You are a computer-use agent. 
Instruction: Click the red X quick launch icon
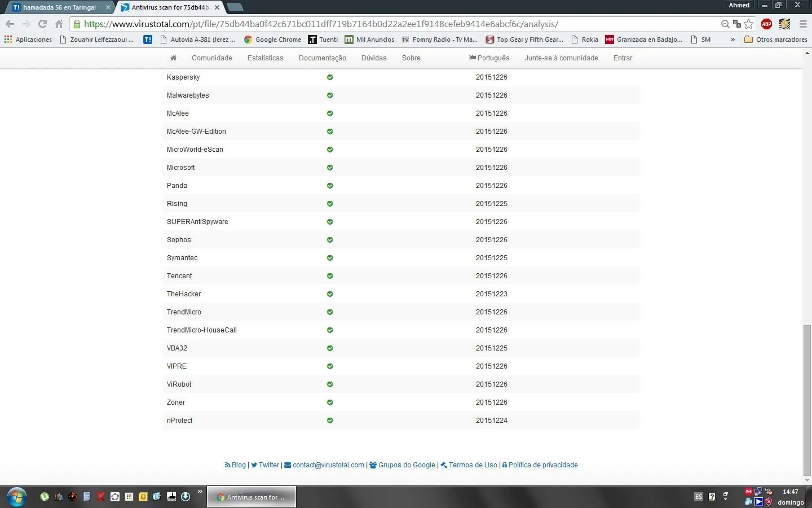[101, 497]
